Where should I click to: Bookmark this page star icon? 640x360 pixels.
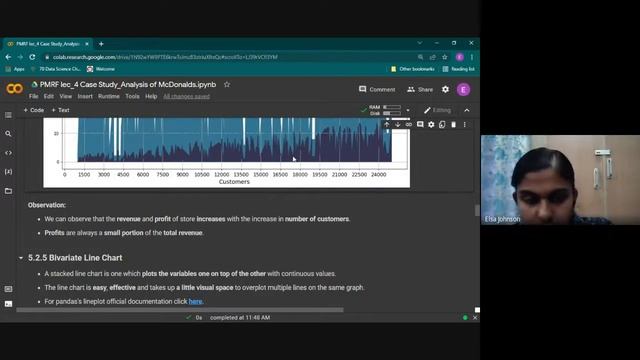click(x=444, y=57)
